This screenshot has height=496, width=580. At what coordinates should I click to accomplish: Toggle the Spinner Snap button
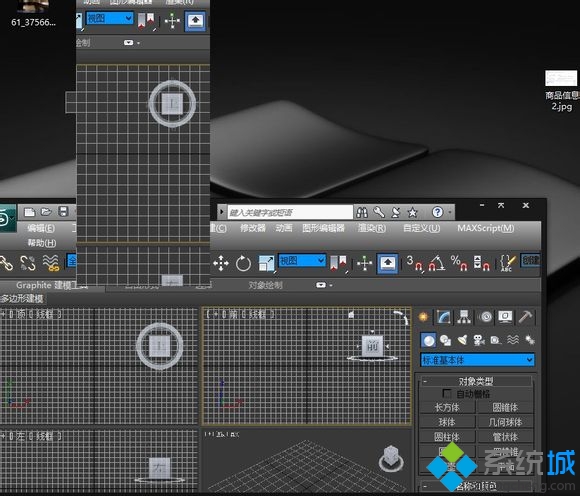(482, 263)
